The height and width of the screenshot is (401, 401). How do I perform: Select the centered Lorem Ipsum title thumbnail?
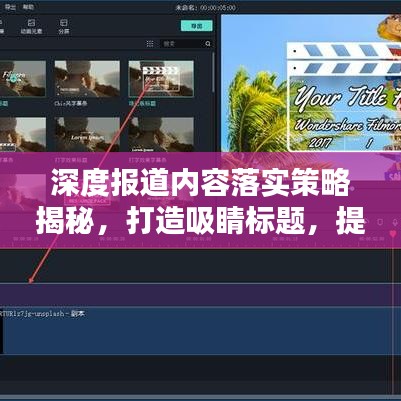click(87, 135)
